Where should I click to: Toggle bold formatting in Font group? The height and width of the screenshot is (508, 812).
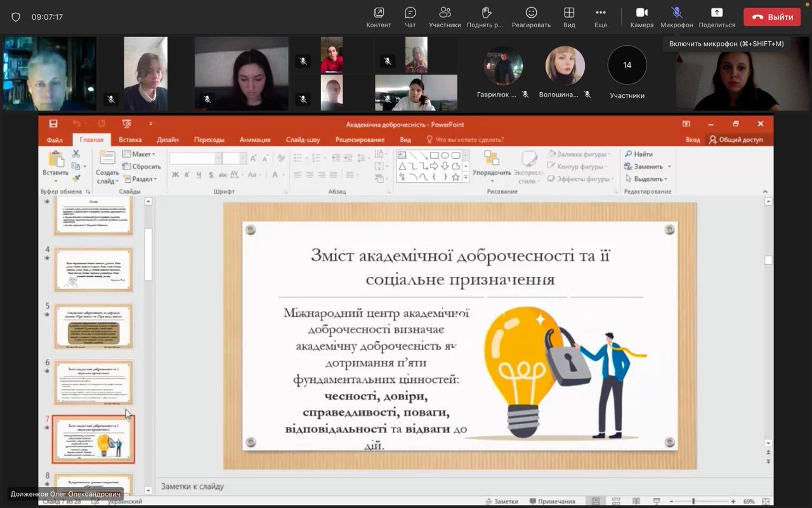176,175
